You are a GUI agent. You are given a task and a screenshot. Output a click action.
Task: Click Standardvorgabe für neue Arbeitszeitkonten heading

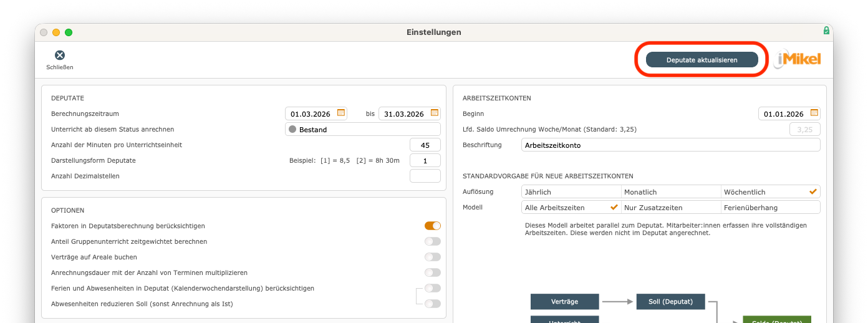[548, 176]
